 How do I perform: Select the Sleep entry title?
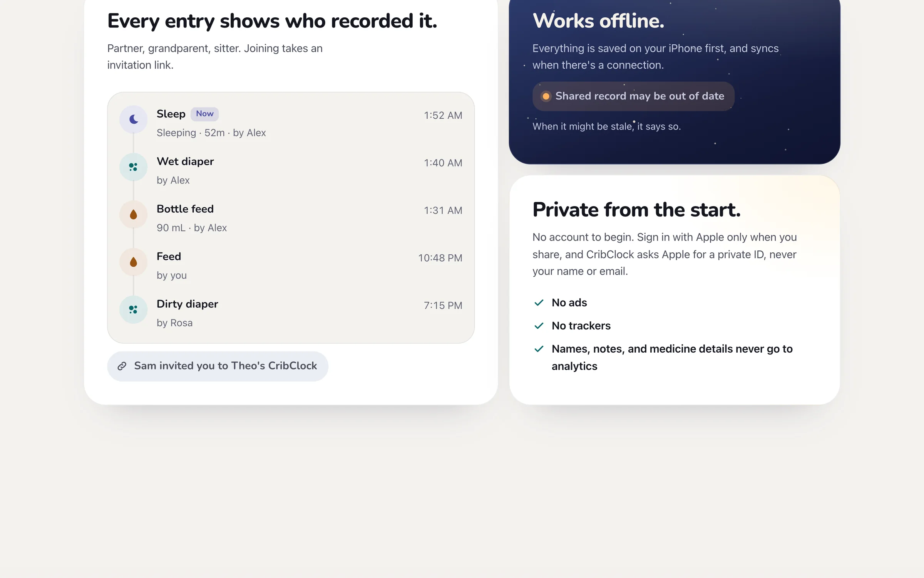pos(171,114)
